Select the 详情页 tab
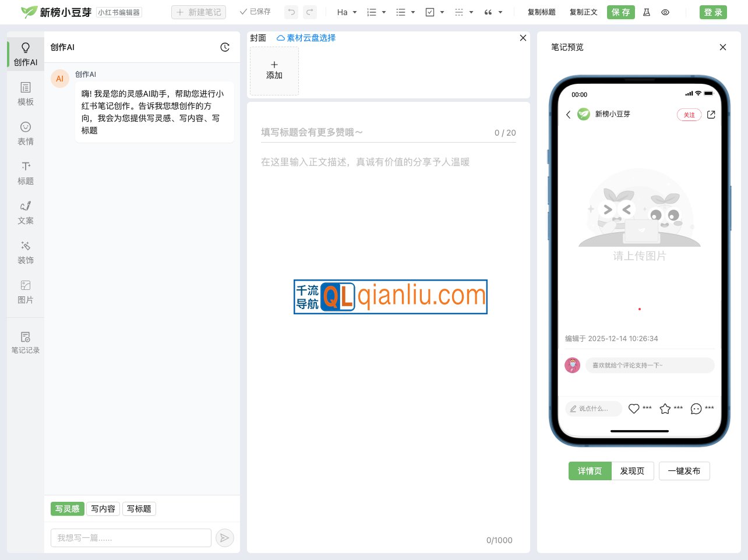The height and width of the screenshot is (560, 748). coord(590,471)
